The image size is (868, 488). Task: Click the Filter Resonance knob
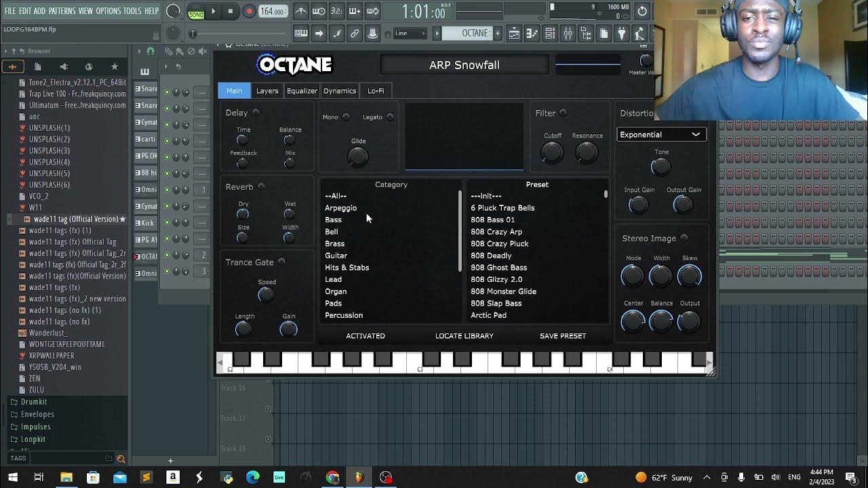point(587,152)
